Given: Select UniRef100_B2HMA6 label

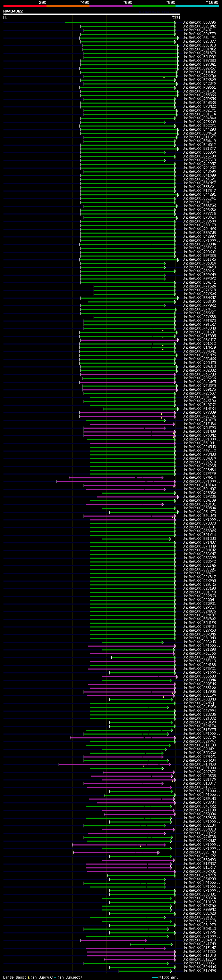Looking at the screenshot, I should (199, 967).
